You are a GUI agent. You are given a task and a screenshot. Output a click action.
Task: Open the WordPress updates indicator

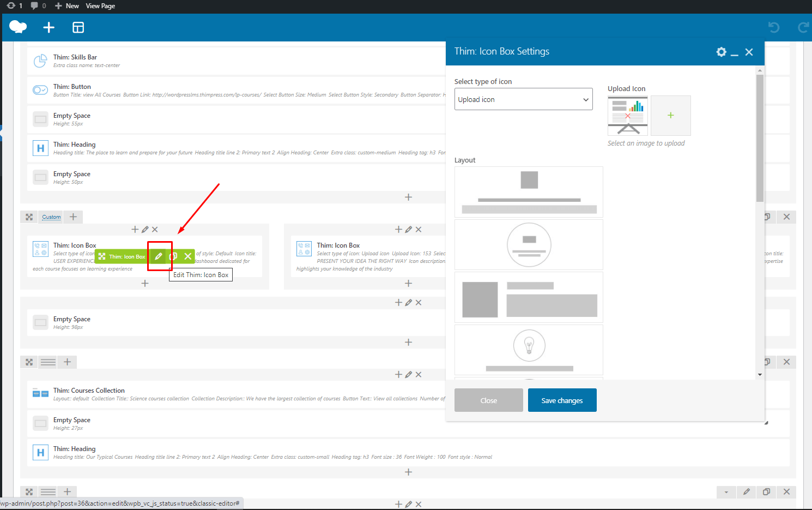pyautogui.click(x=15, y=5)
